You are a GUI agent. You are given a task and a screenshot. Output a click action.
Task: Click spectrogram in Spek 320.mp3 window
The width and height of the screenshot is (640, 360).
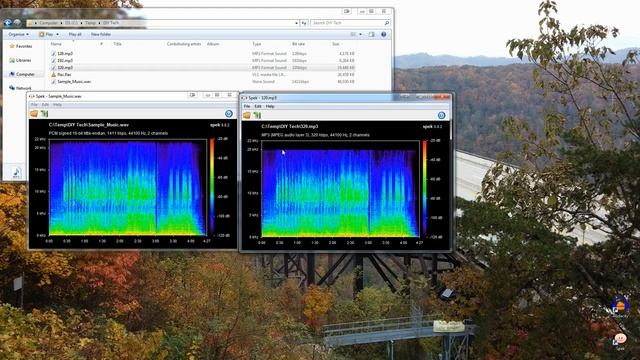(340, 189)
